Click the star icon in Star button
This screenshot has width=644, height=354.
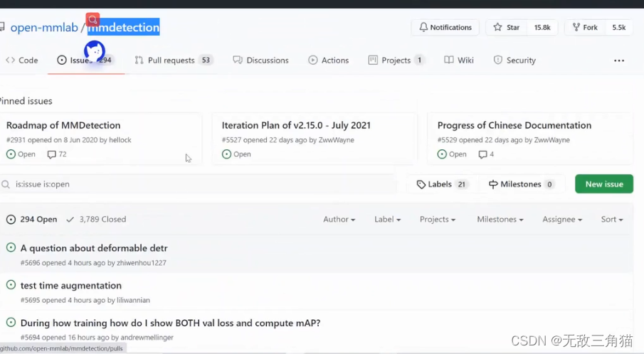[498, 28]
